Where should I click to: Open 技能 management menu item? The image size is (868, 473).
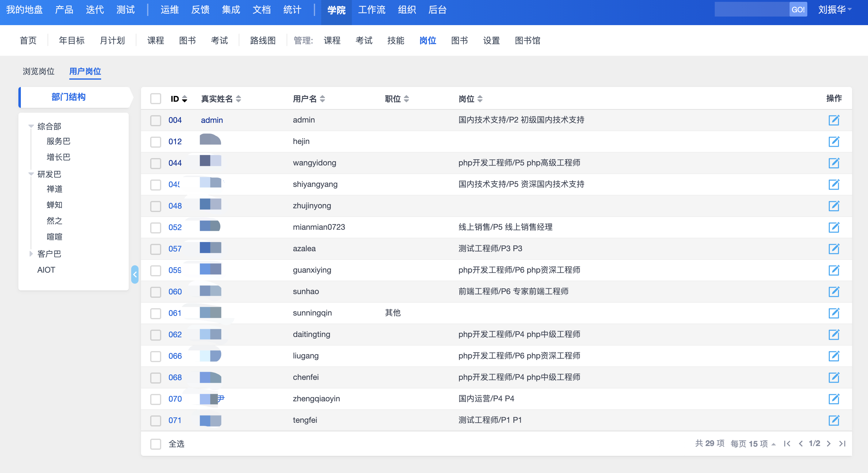coord(395,41)
